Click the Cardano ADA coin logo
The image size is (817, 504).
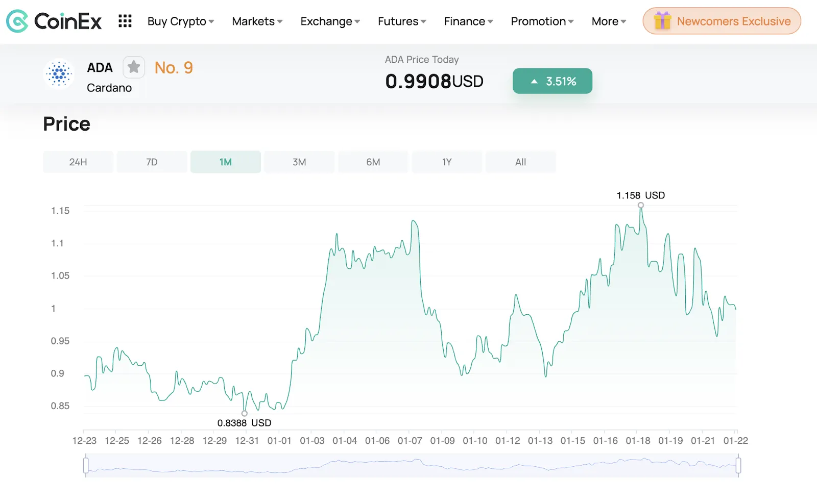[x=59, y=74]
